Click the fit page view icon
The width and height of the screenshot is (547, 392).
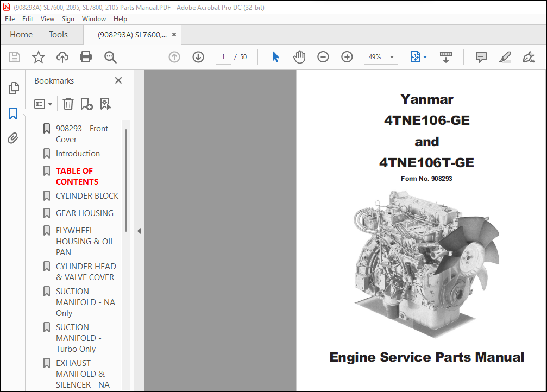coord(416,57)
